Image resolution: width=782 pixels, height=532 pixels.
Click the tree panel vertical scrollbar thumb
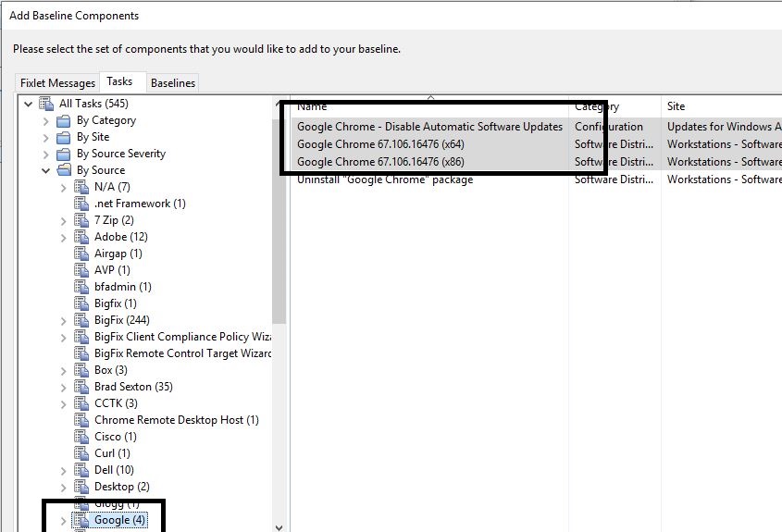(x=279, y=219)
